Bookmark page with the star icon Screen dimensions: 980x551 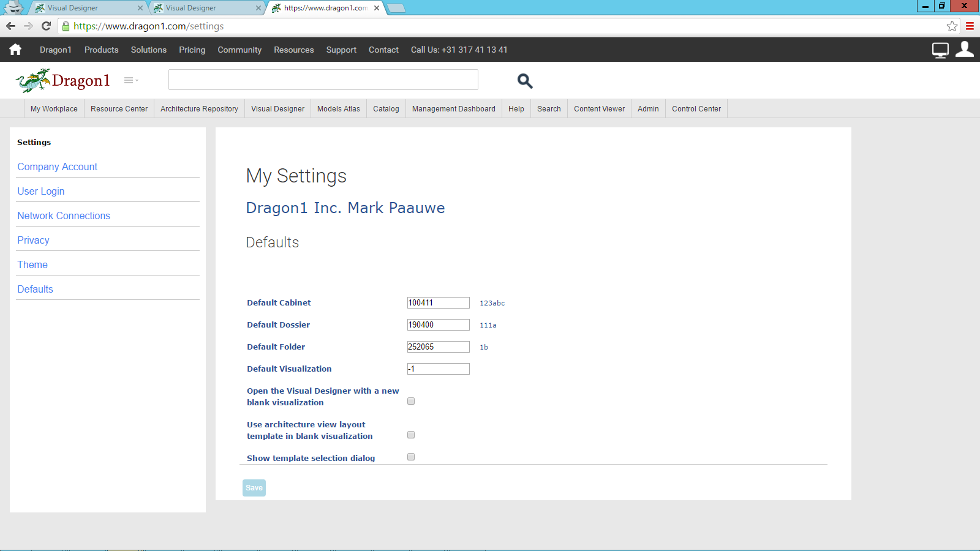click(952, 26)
